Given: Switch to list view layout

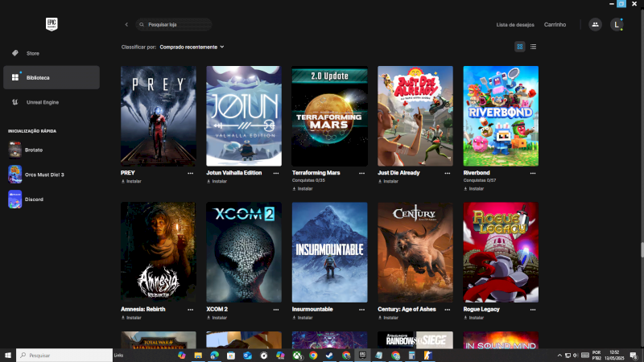Looking at the screenshot, I should (x=533, y=47).
